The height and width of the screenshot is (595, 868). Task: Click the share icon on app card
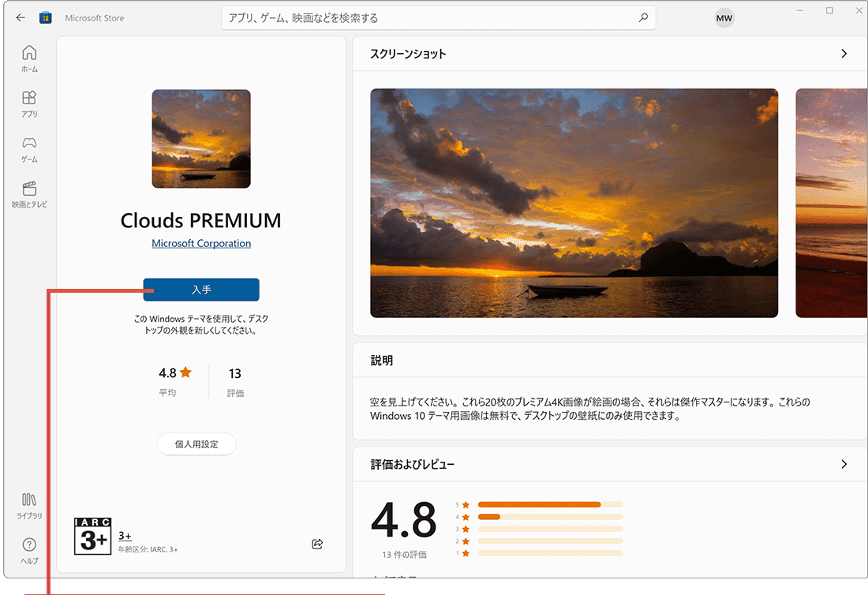point(317,544)
